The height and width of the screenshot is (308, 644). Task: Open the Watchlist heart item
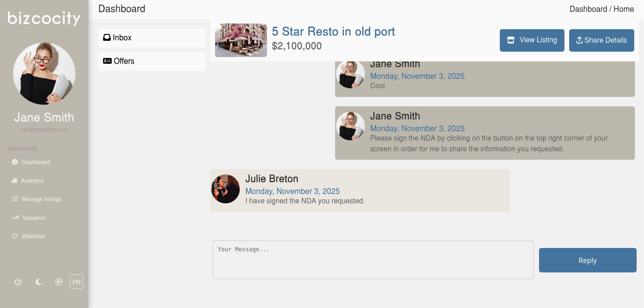pos(33,236)
